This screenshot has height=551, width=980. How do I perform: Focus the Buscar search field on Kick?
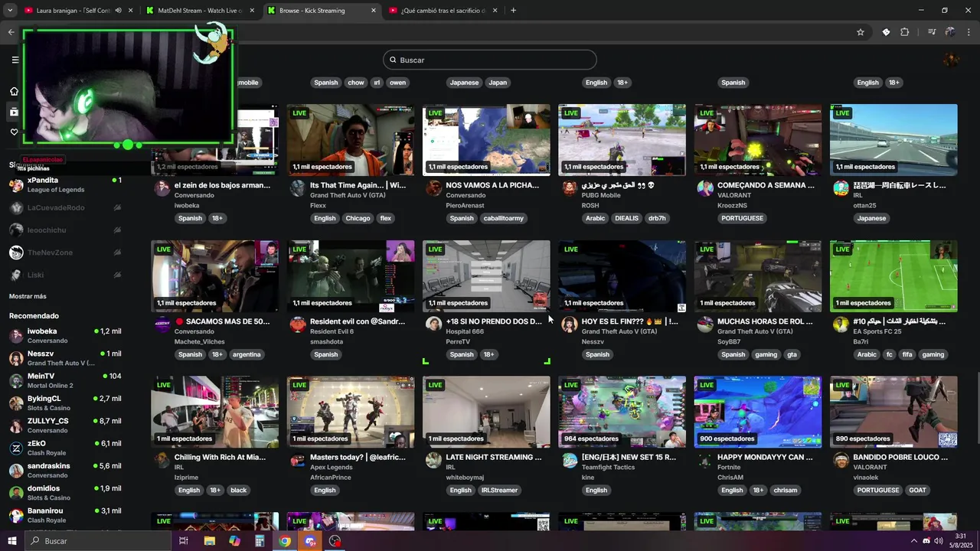click(x=490, y=60)
